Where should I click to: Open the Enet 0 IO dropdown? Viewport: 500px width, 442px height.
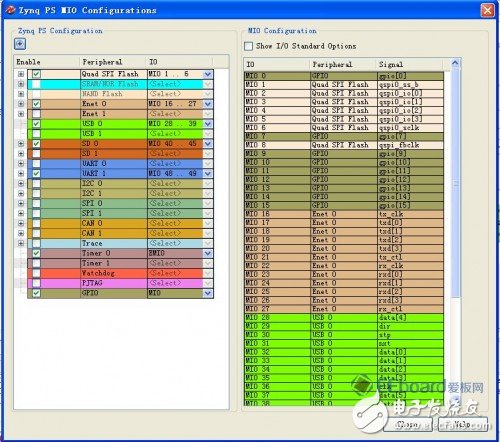tap(208, 104)
